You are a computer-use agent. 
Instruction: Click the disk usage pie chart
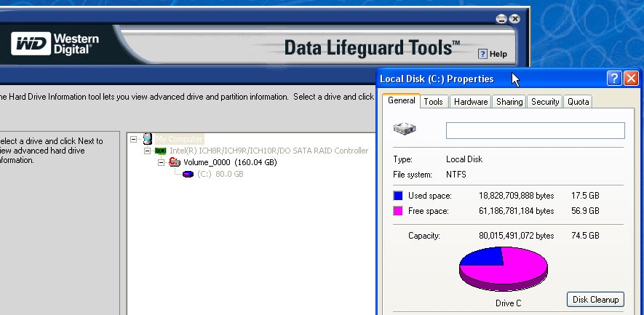tap(503, 268)
